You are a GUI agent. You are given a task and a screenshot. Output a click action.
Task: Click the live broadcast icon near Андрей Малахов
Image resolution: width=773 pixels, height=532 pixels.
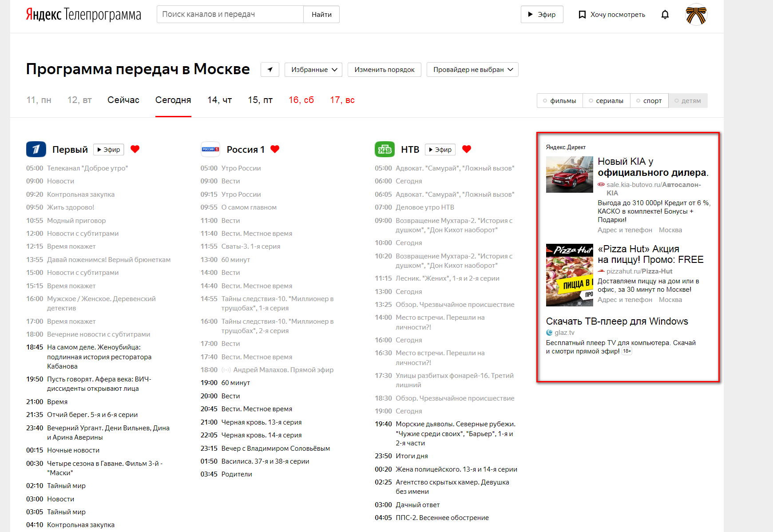pos(226,369)
